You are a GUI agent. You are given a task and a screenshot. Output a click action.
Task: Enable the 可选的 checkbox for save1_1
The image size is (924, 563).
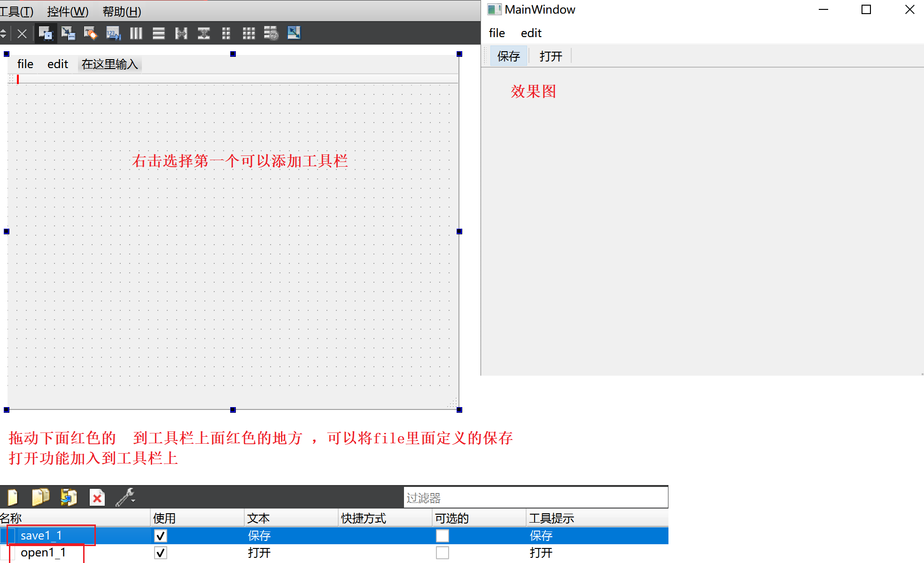pyautogui.click(x=442, y=536)
